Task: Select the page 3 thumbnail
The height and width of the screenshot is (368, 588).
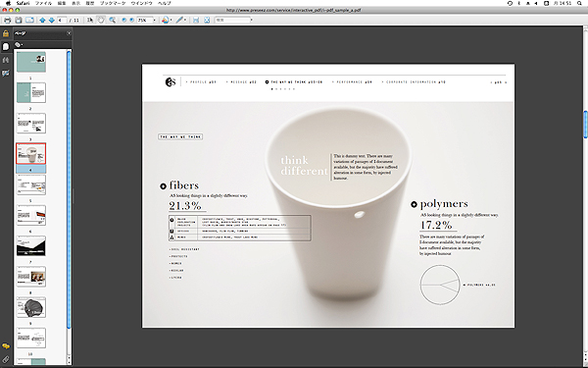Action: click(31, 124)
